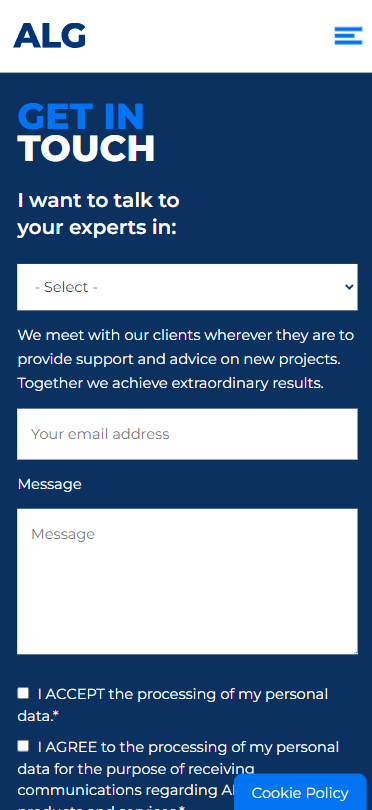This screenshot has height=810, width=372.
Task: Click the Message textarea resize handle corner
Action: 354,651
